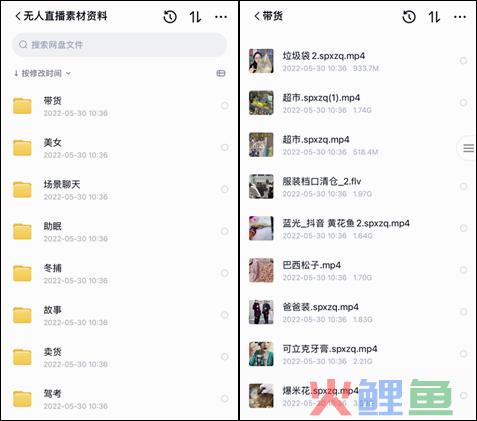Open the 场景聊天 folder

[119, 190]
